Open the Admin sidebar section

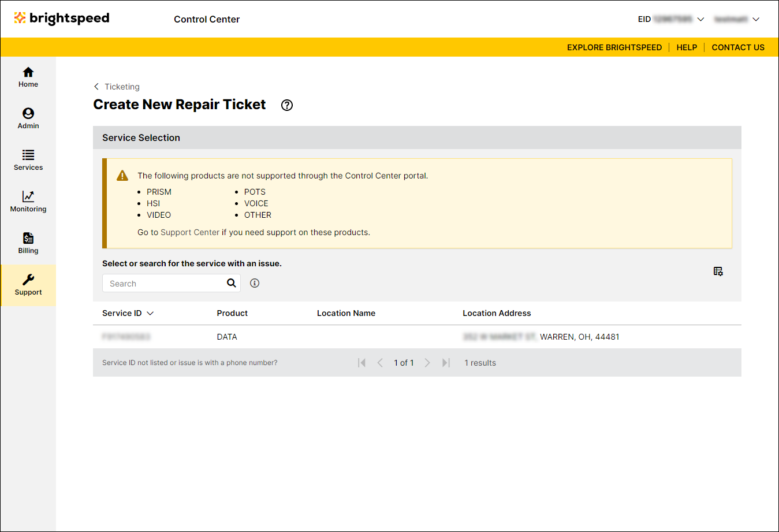(x=28, y=119)
